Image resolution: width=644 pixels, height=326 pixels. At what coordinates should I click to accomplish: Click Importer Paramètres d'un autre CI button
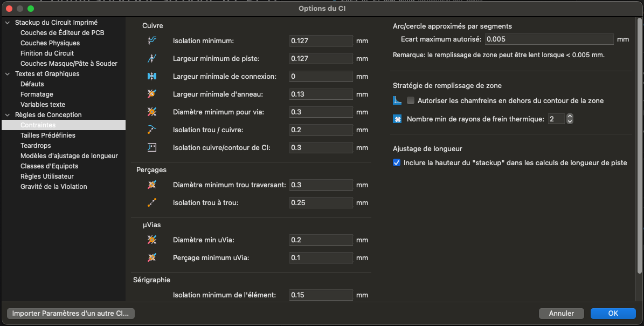coord(71,313)
